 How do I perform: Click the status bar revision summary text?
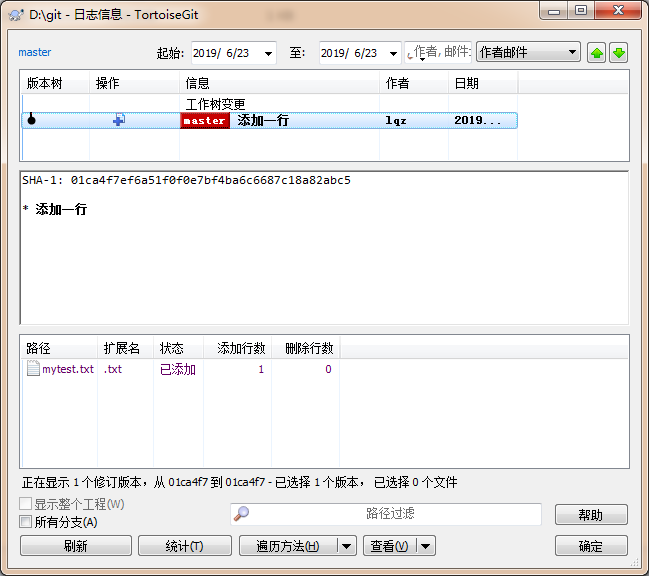(x=239, y=482)
